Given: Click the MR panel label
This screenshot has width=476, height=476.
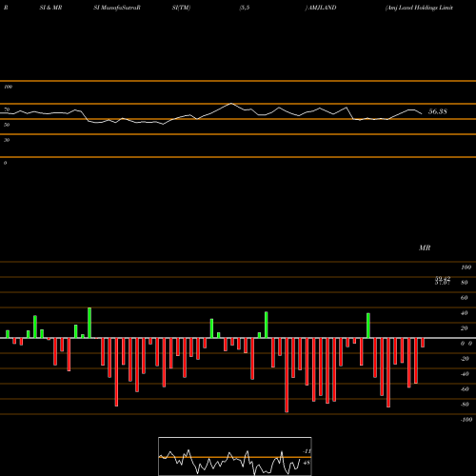Looking at the screenshot, I should (425, 248).
